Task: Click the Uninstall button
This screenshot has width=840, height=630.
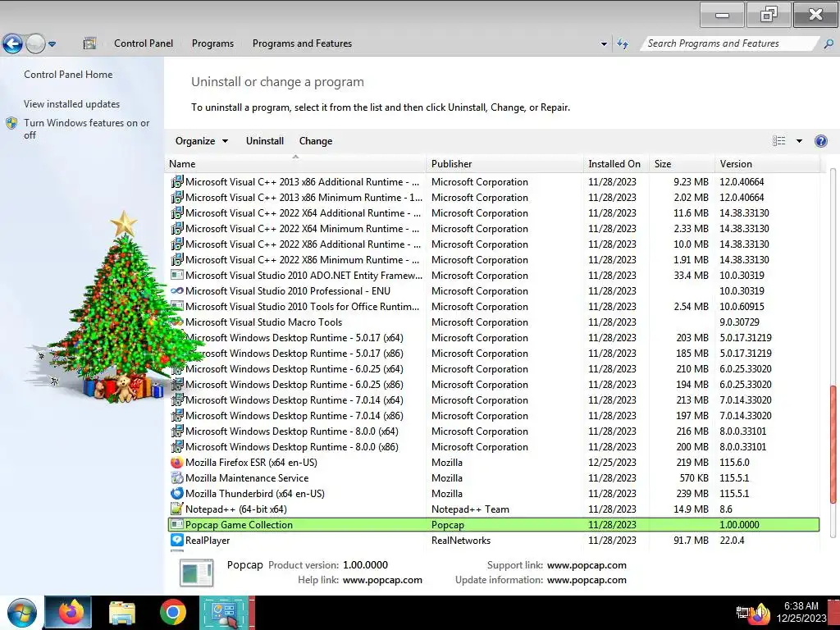Action: pos(265,141)
